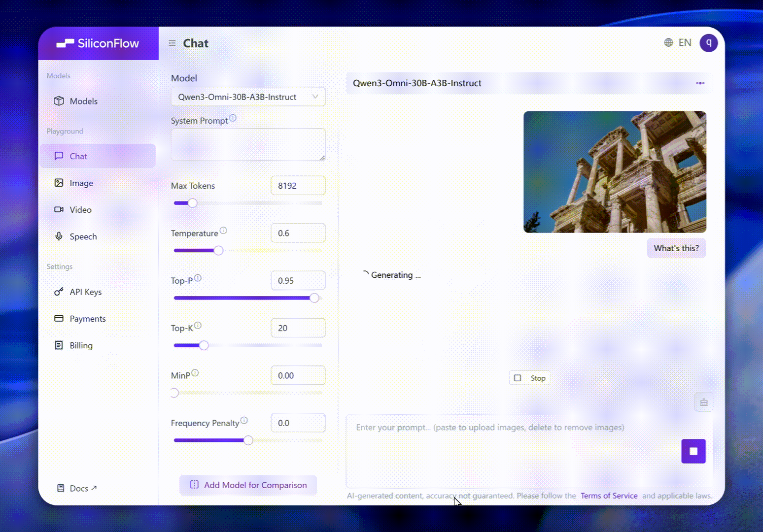Viewport: 763px width, 532px height.
Task: Click the What's this? message bubble
Action: (x=676, y=248)
